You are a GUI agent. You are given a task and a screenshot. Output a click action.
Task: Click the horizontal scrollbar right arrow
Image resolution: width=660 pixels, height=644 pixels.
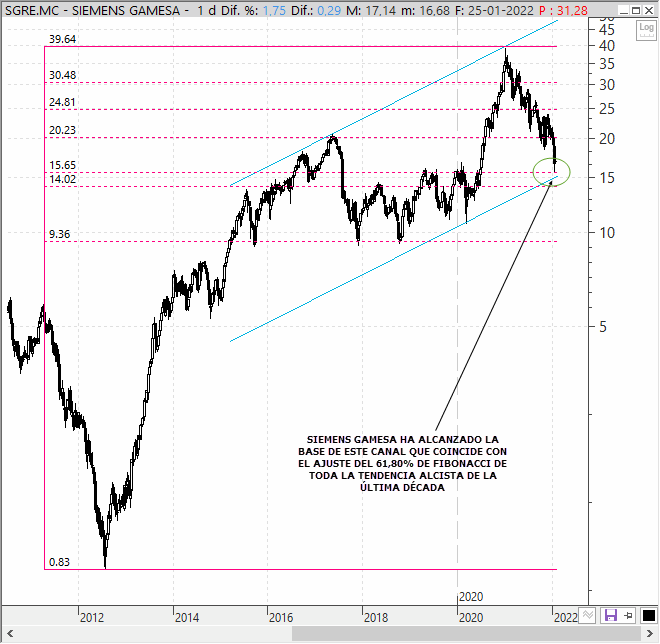coord(649,633)
